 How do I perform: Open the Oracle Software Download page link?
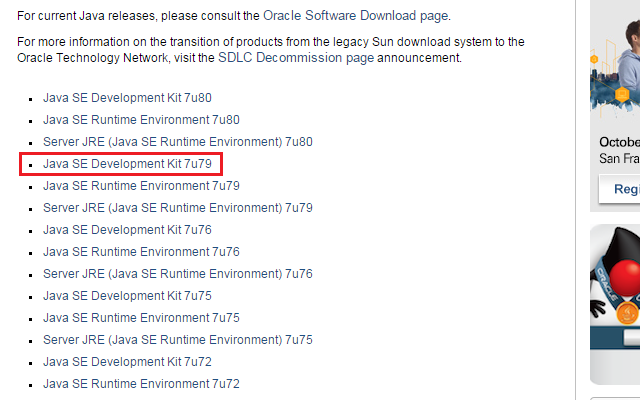(x=356, y=16)
